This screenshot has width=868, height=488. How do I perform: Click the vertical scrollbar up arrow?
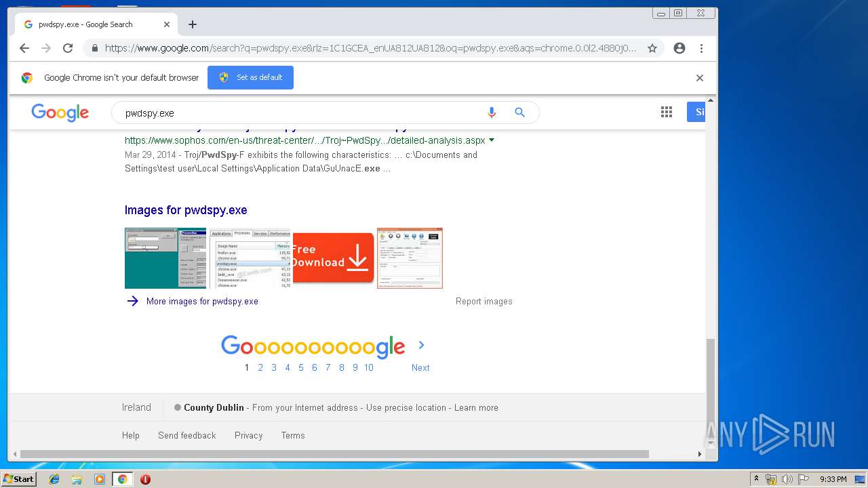(711, 101)
